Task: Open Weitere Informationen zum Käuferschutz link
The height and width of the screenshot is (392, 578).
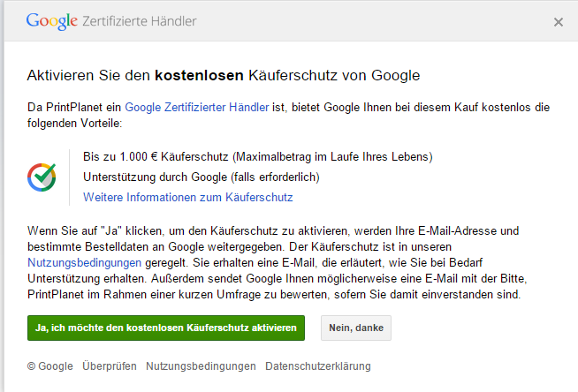Action: click(188, 197)
